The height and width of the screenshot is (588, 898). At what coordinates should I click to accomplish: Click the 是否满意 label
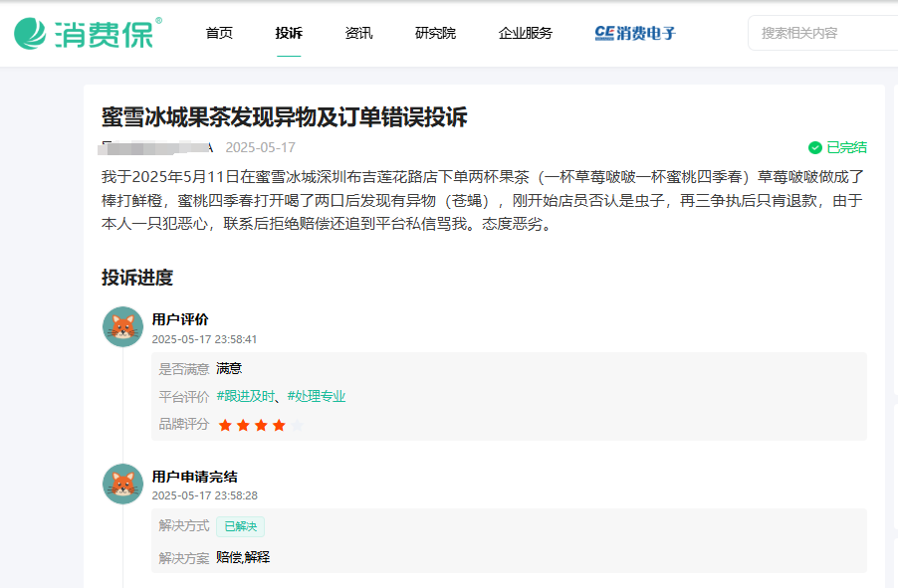tap(184, 369)
